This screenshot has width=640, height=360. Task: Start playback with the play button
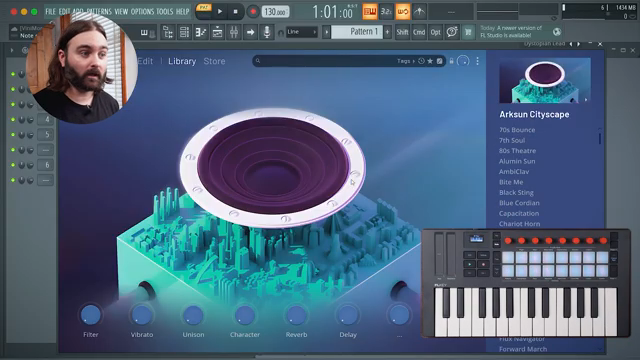click(220, 12)
